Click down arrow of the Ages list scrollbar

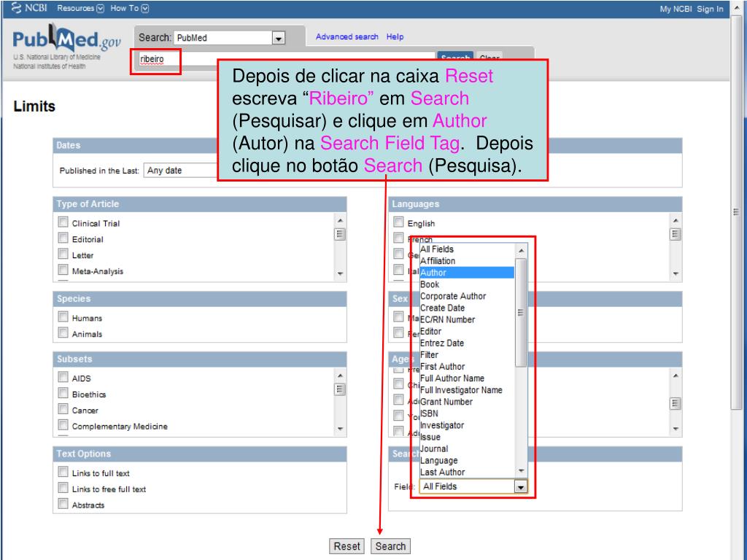(676, 429)
